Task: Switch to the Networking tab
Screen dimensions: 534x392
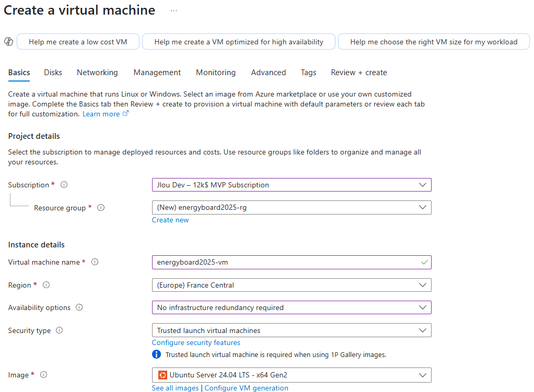Action: coord(97,73)
